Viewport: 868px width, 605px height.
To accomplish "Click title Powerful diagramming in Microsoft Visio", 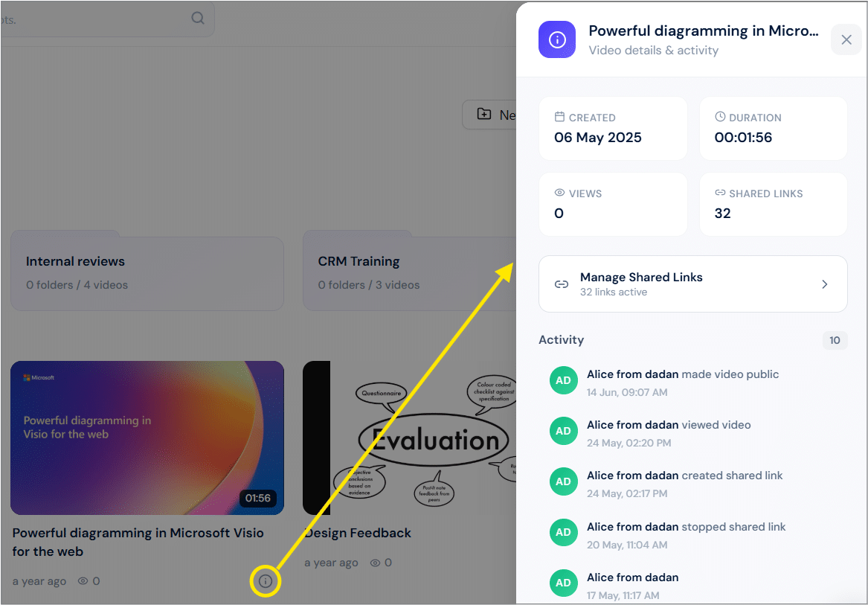I will point(138,542).
